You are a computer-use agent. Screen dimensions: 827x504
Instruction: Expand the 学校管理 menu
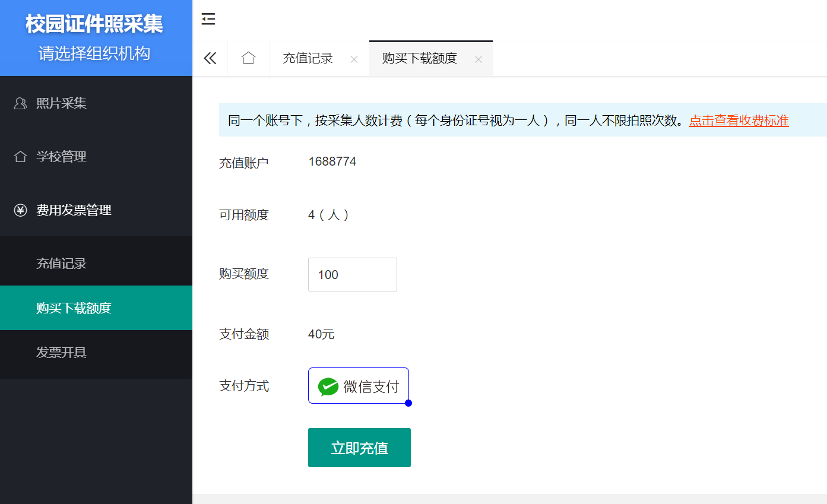[x=61, y=157]
